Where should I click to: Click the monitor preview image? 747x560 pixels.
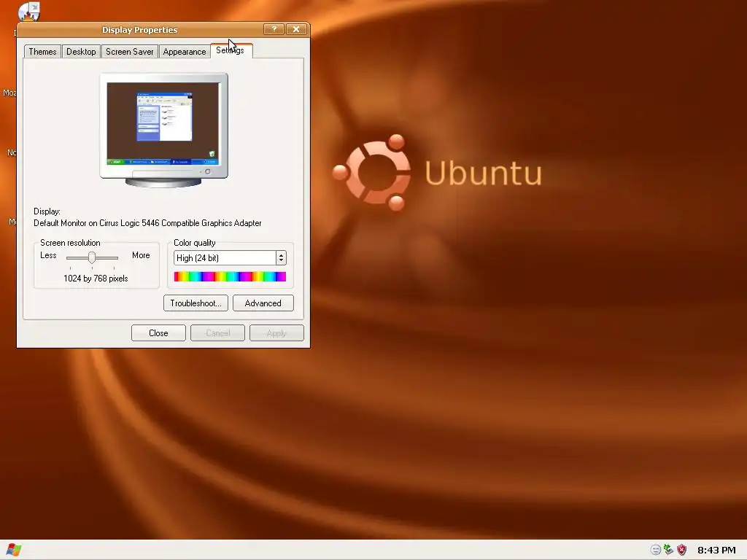point(164,130)
